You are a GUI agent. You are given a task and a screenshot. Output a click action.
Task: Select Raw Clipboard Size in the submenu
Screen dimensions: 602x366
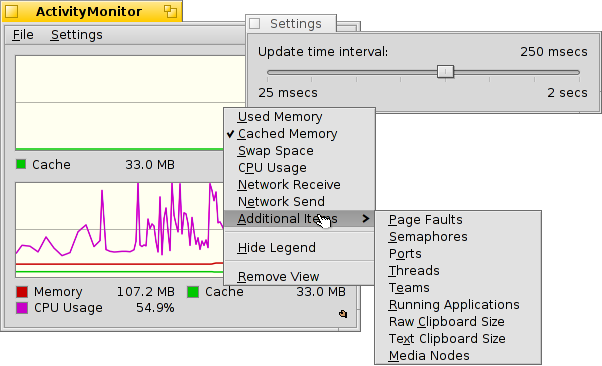[458, 321]
